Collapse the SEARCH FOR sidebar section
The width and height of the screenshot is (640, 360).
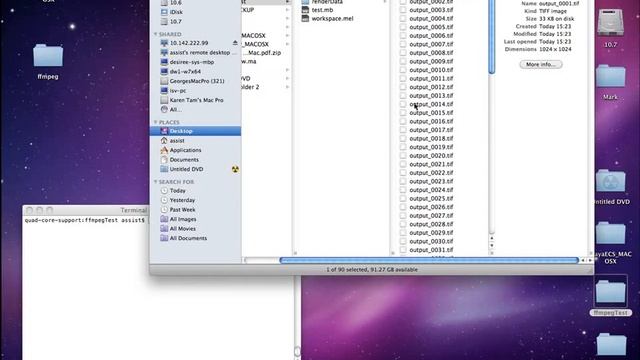[156, 182]
